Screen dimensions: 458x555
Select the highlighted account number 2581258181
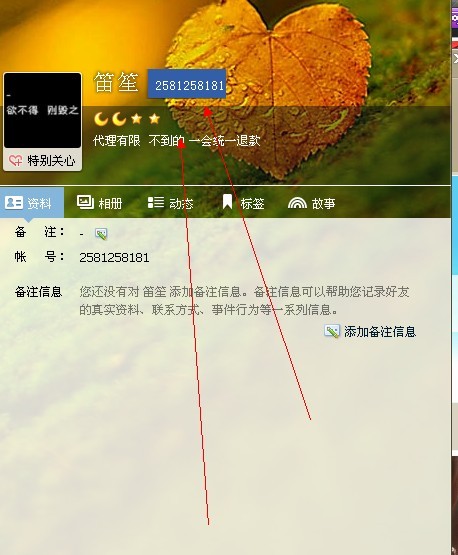point(187,84)
